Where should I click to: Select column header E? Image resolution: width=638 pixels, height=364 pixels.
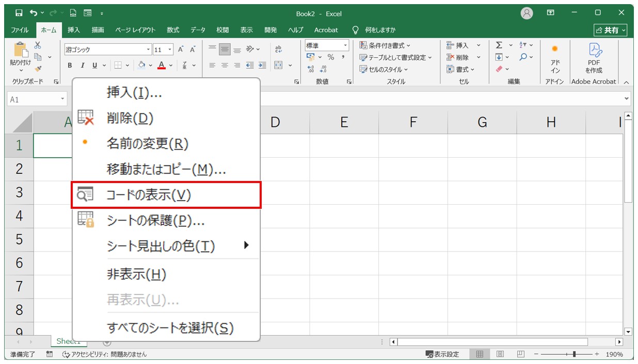point(344,122)
